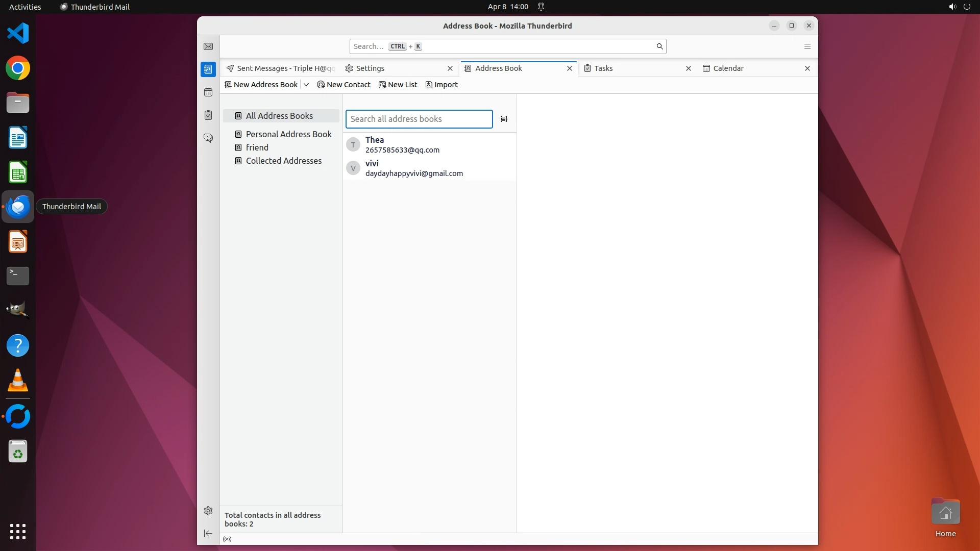Screen dimensions: 980x551
Task: Switch to the Sent Messages tab
Action: click(x=281, y=68)
